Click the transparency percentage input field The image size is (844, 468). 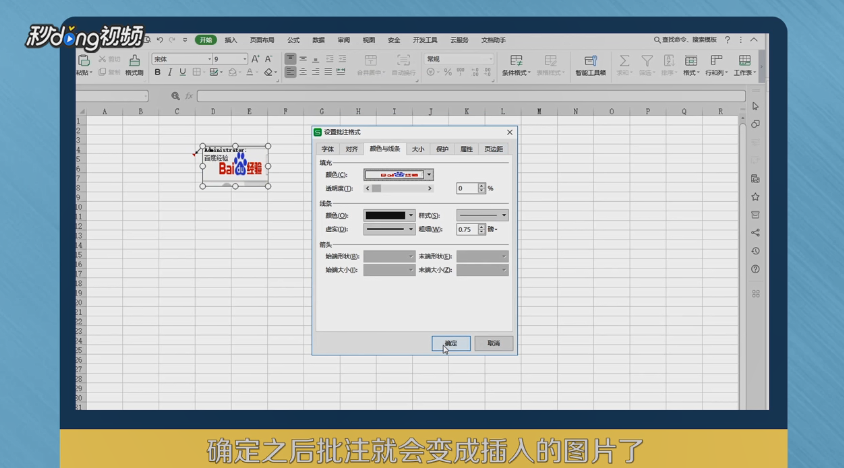click(x=467, y=188)
